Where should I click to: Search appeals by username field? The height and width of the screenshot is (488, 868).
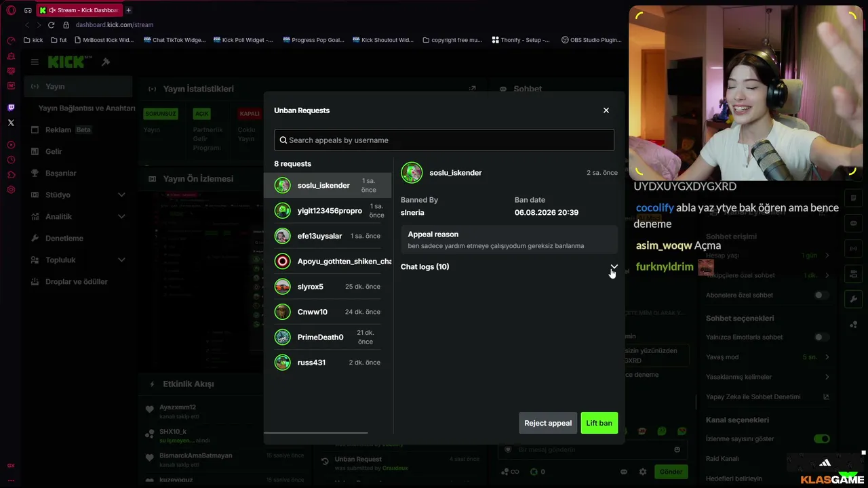tap(444, 140)
